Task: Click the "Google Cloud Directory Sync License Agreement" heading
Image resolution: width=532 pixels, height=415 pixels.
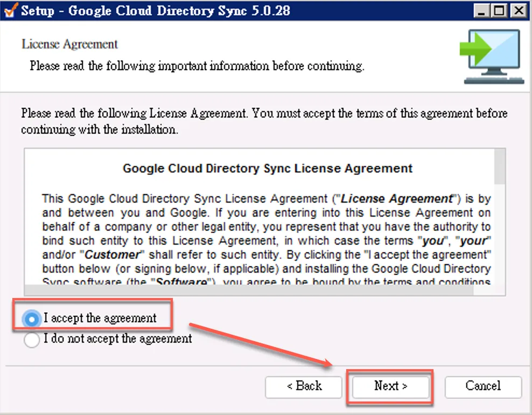Action: tap(268, 169)
